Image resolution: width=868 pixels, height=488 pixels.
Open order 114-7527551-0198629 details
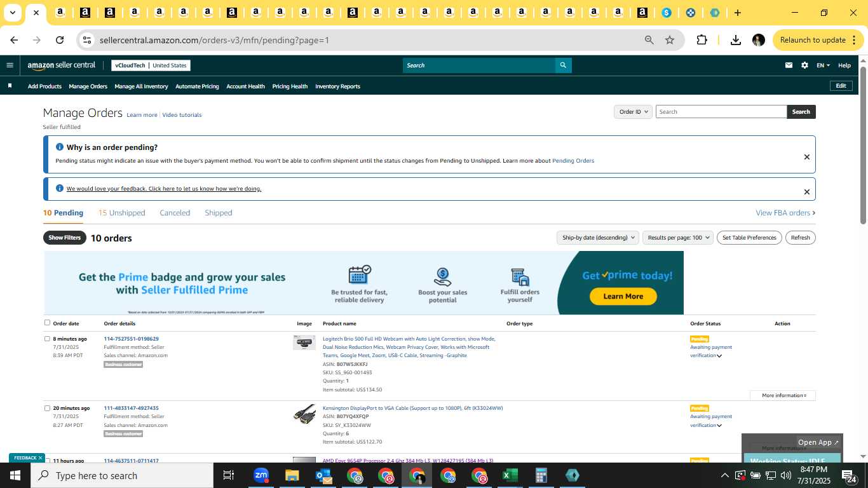[131, 339]
